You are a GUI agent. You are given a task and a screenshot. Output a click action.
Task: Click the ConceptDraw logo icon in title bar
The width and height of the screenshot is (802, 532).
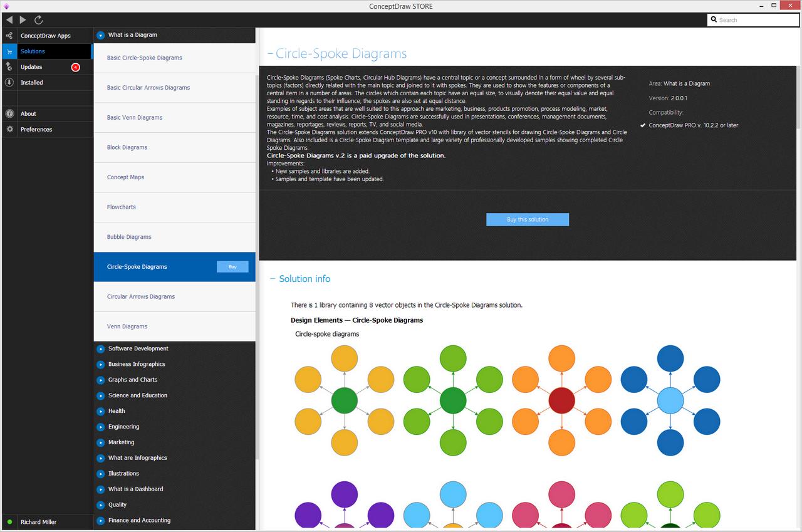click(6, 6)
